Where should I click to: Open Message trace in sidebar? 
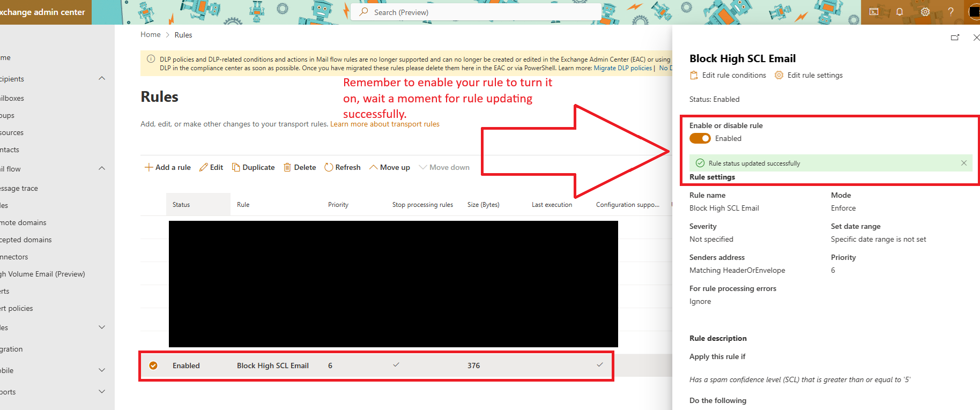tap(19, 188)
